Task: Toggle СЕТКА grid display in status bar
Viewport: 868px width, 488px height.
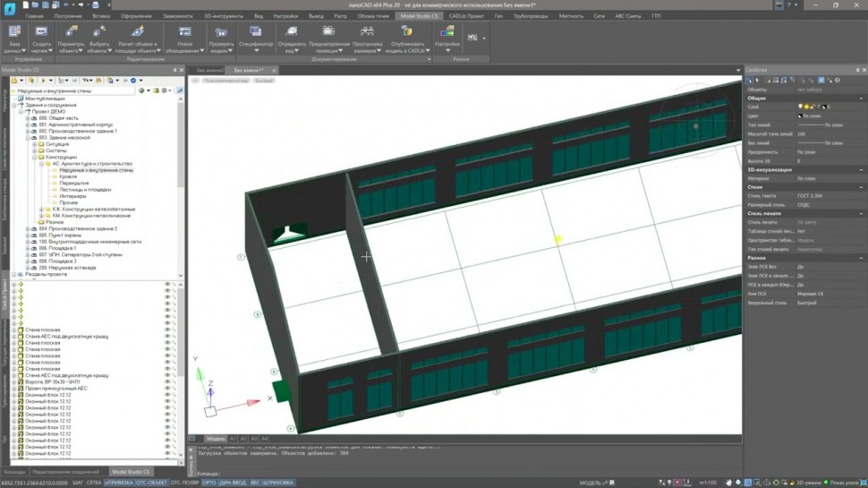Action: point(92,484)
